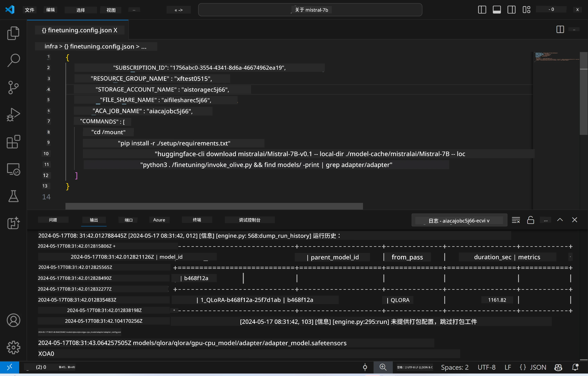Click the zoom magnifier icon in status bar
The height and width of the screenshot is (376, 588).
[383, 367]
